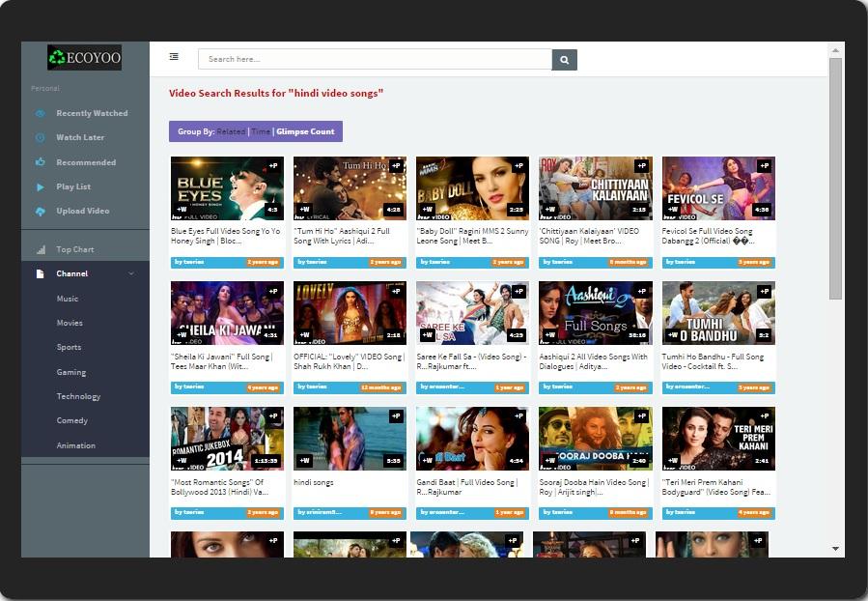Add Teri Meri Prem Kahani to watch later (+W)
This screenshot has height=601, width=868.
pos(673,460)
